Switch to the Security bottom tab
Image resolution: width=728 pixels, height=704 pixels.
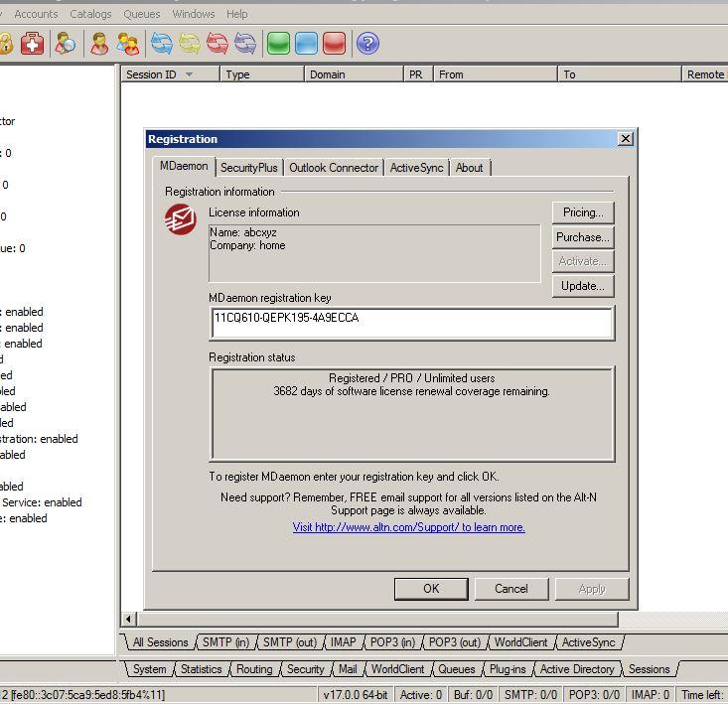tap(306, 669)
